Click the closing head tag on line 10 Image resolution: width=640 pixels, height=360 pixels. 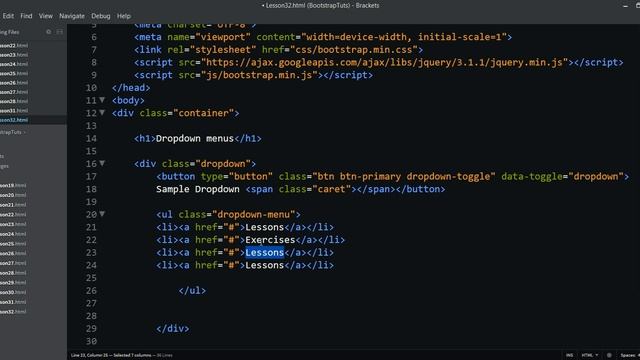tap(131, 88)
